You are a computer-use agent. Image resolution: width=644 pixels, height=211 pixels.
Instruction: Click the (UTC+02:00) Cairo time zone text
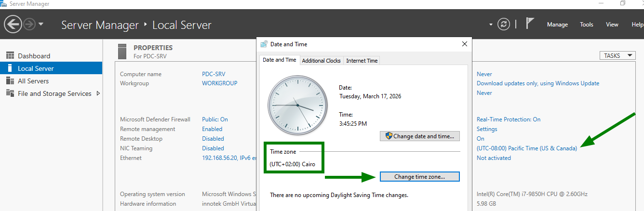[293, 164]
